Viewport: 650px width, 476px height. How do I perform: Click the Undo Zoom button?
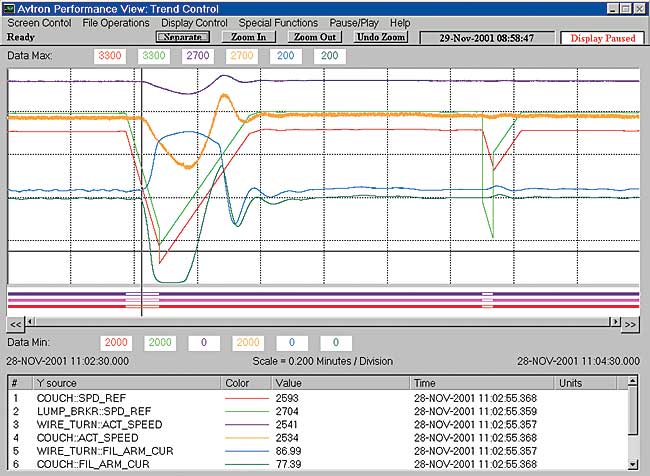click(381, 37)
